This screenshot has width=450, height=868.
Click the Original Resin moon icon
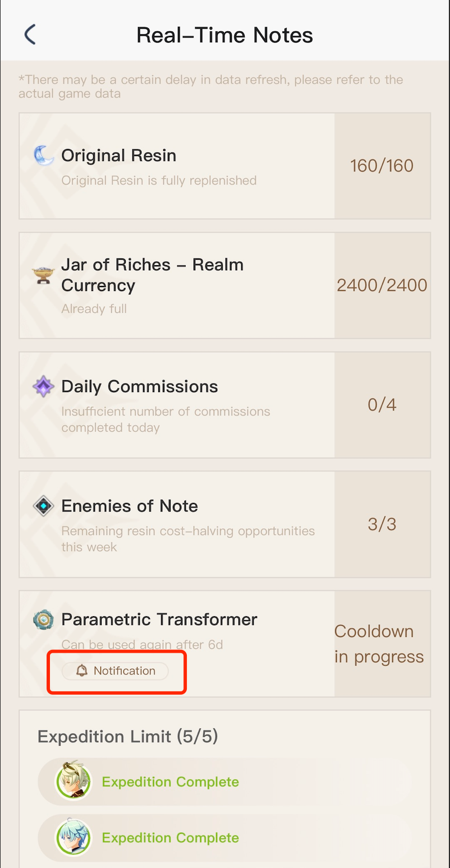click(x=44, y=156)
